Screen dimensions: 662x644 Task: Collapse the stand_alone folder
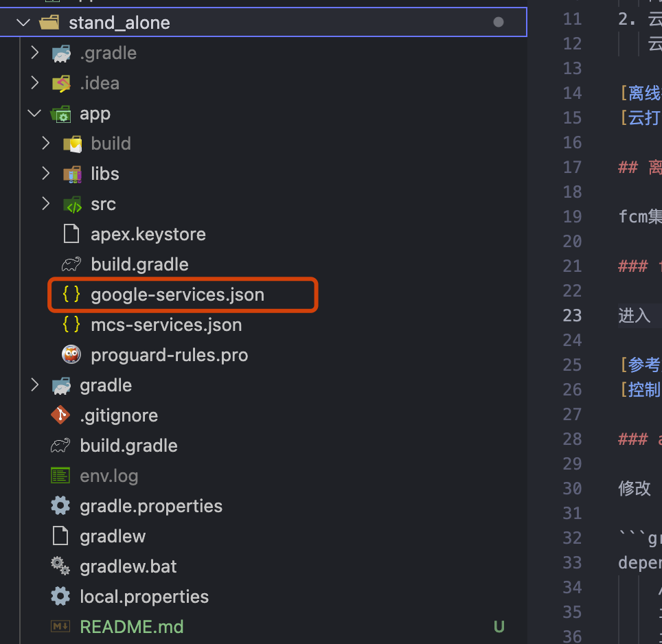click(24, 23)
